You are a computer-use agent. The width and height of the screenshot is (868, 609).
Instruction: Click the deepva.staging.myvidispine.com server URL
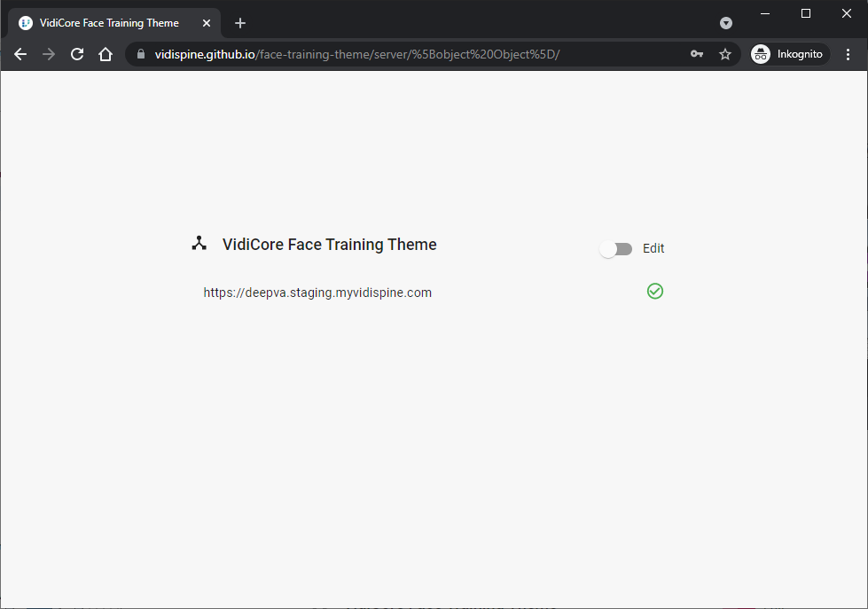click(x=317, y=293)
